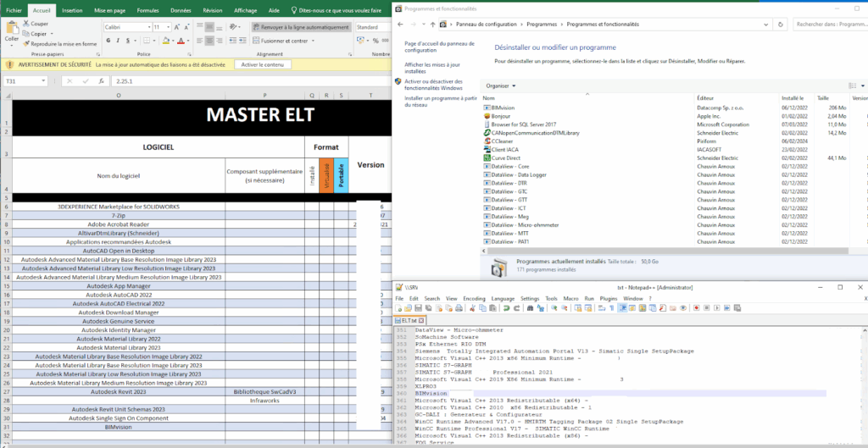Click the yellow fill color button
868x448 pixels.
click(165, 41)
